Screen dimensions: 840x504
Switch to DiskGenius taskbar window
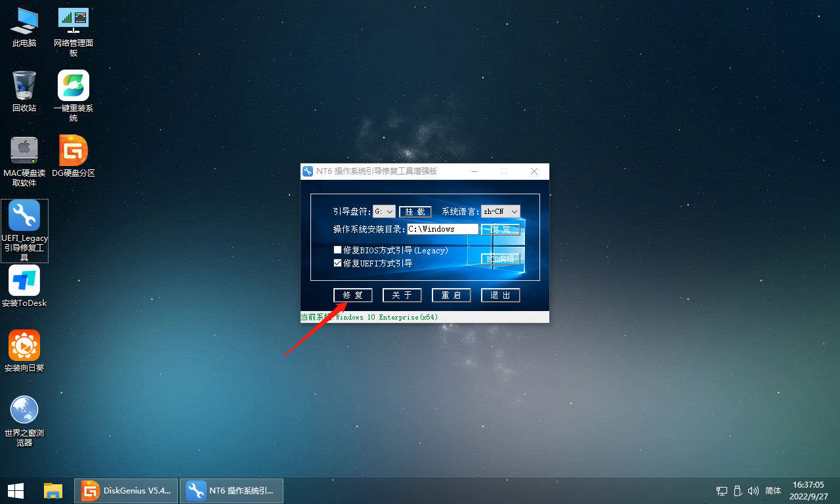click(x=126, y=490)
